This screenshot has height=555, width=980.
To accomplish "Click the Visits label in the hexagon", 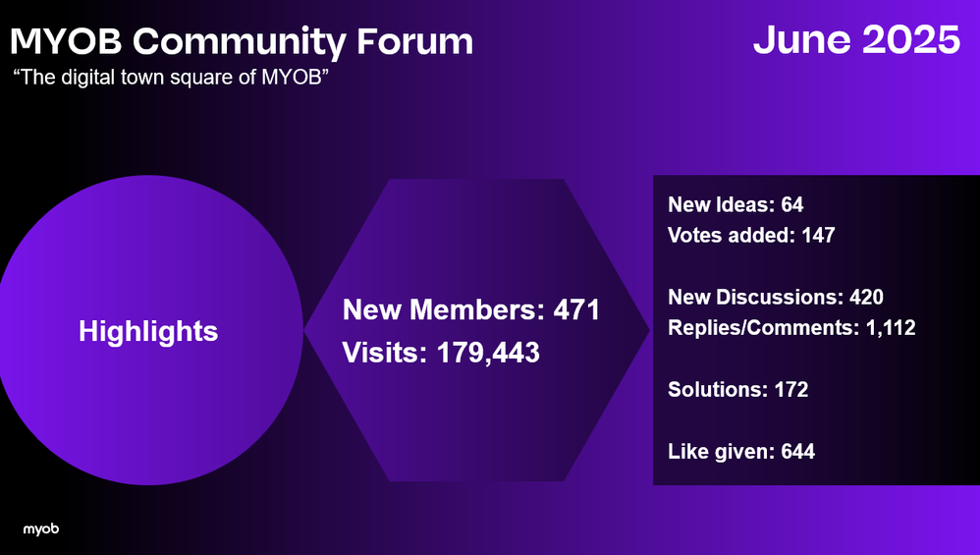I will point(380,352).
